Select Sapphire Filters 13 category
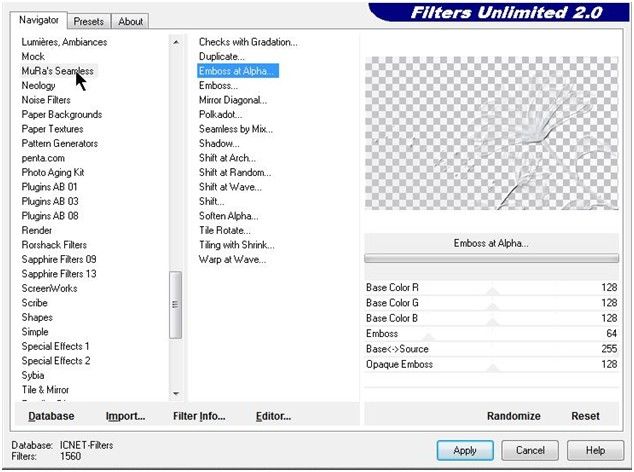Viewport: 634px width, 472px height. (x=59, y=274)
